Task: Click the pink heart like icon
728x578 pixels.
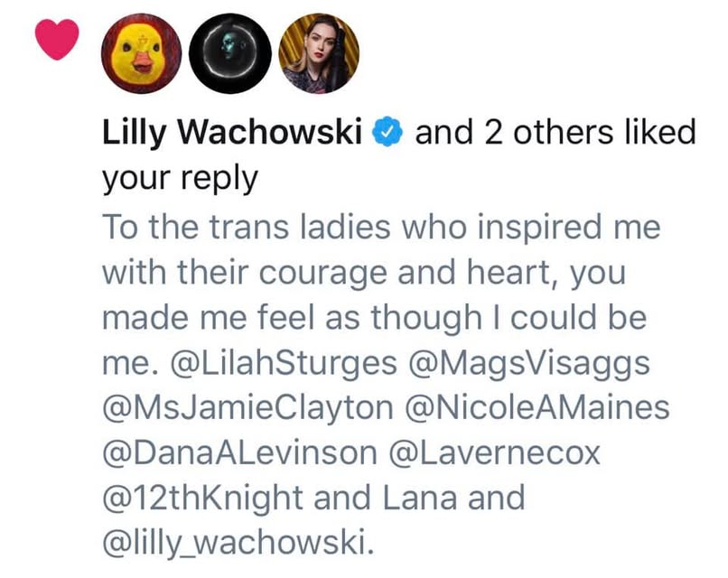Action: (57, 39)
